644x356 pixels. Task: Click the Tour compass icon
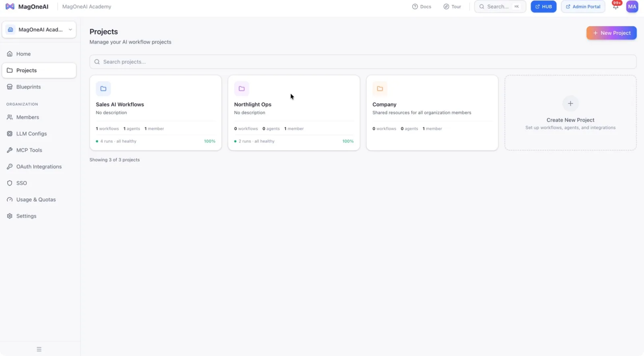pos(446,6)
